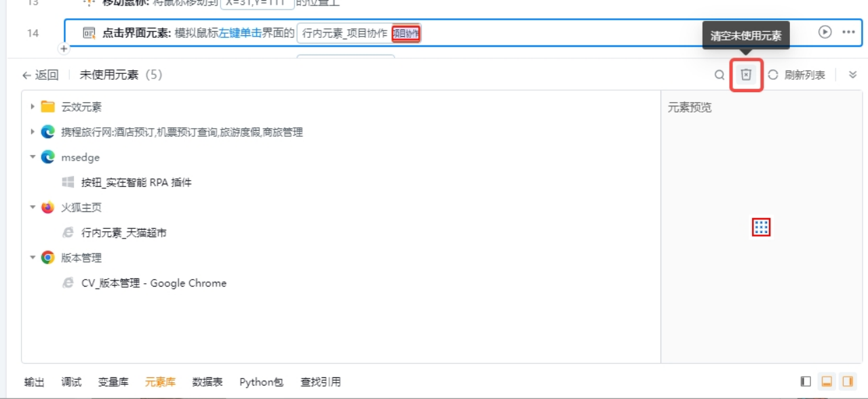
Task: Open the more options menu for step 14
Action: point(848,32)
